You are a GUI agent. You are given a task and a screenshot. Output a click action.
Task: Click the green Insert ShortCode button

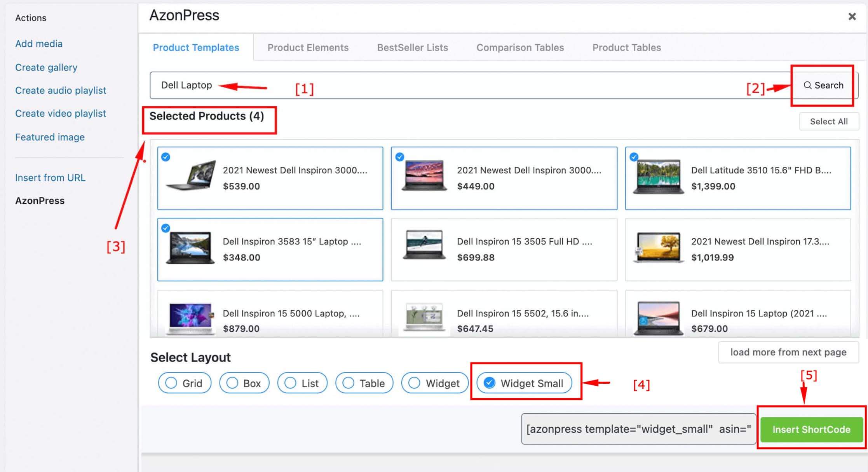[x=811, y=429]
